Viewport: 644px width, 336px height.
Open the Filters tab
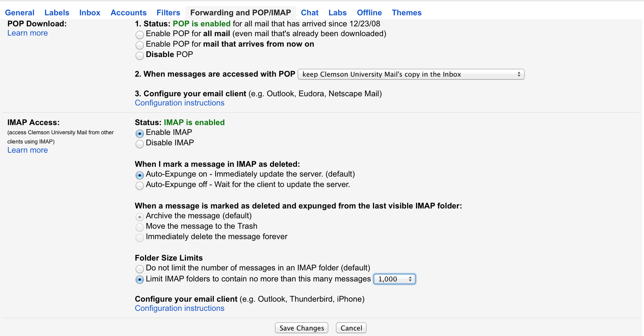pyautogui.click(x=168, y=13)
